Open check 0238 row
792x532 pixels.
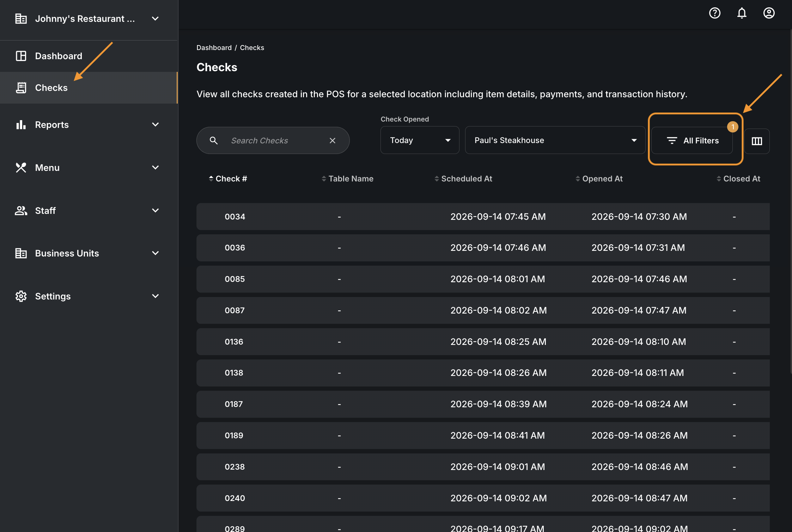(x=483, y=467)
